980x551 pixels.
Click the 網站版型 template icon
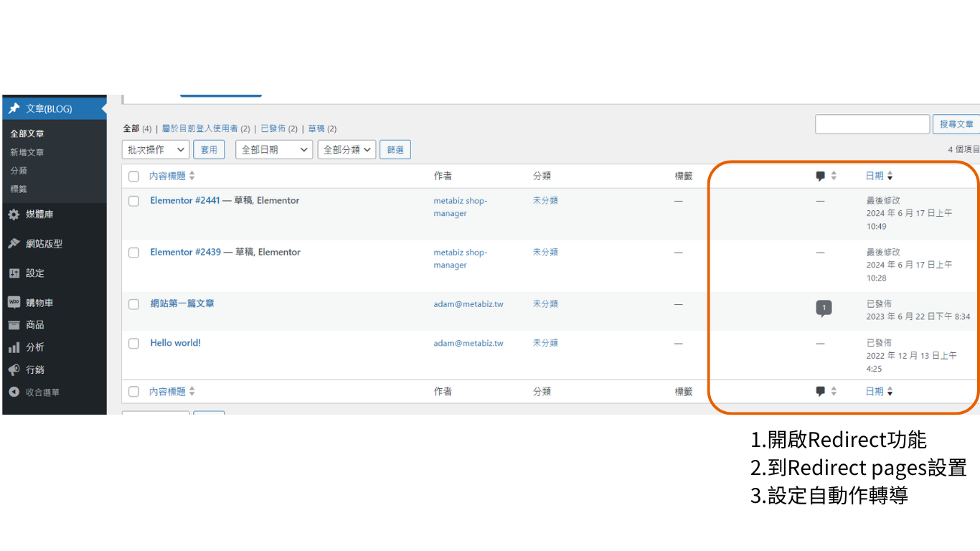14,244
